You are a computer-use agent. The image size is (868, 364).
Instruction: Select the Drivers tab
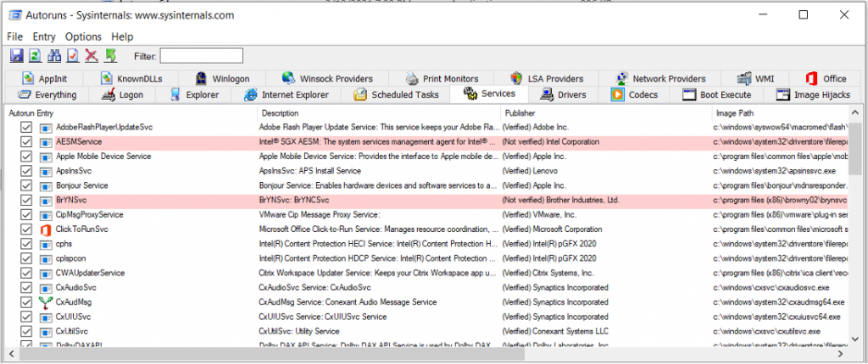point(564,95)
